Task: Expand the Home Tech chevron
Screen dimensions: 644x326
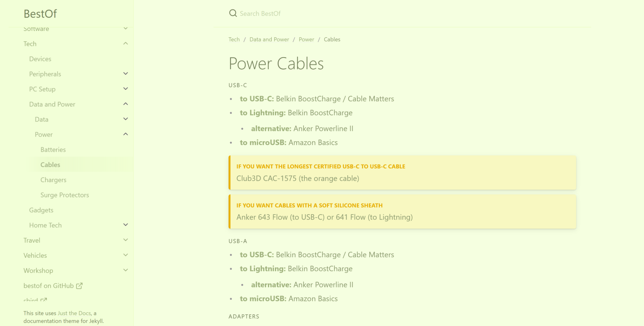Action: pyautogui.click(x=125, y=225)
